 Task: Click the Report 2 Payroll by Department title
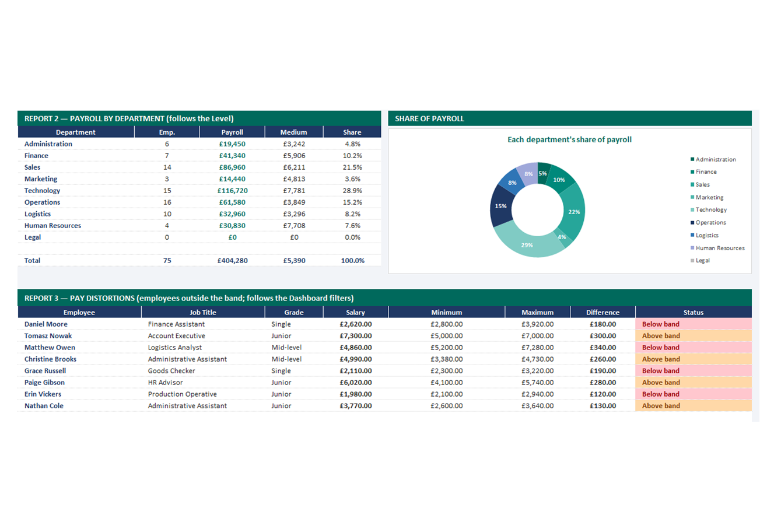pos(129,118)
